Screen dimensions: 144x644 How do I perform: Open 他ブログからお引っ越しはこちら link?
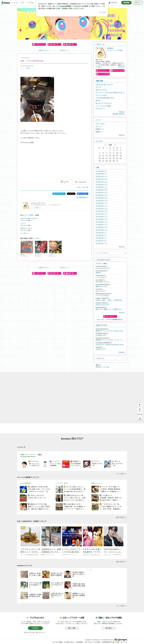[35, 633]
